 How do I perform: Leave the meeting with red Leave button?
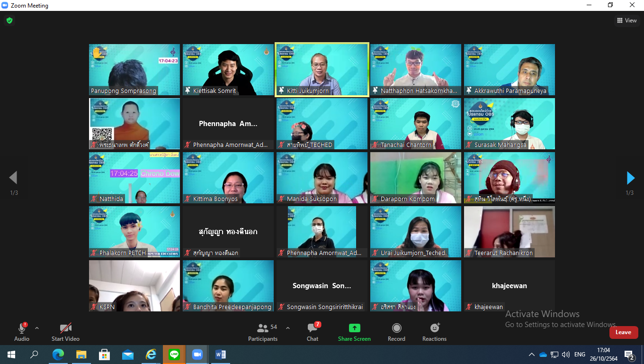(623, 332)
